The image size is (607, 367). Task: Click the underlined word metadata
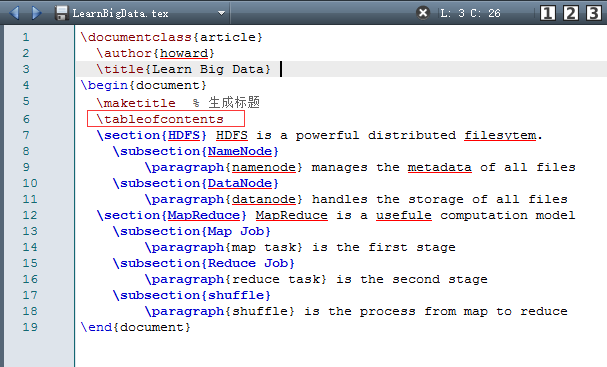(439, 167)
